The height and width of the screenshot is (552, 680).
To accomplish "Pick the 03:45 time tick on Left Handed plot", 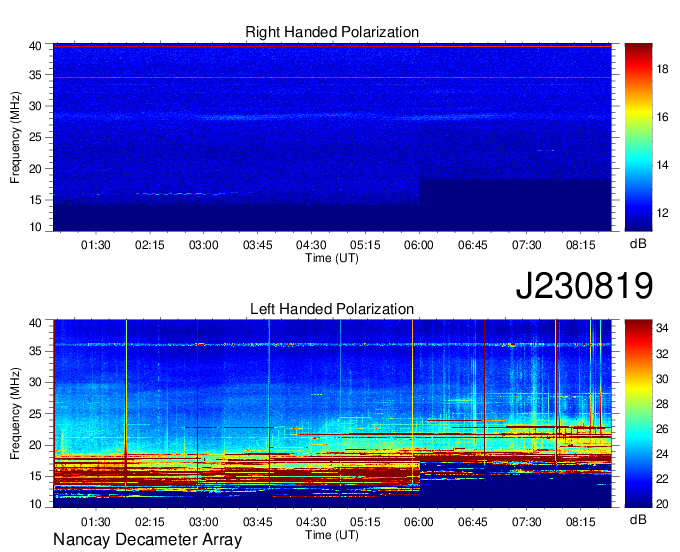I will click(x=257, y=522).
